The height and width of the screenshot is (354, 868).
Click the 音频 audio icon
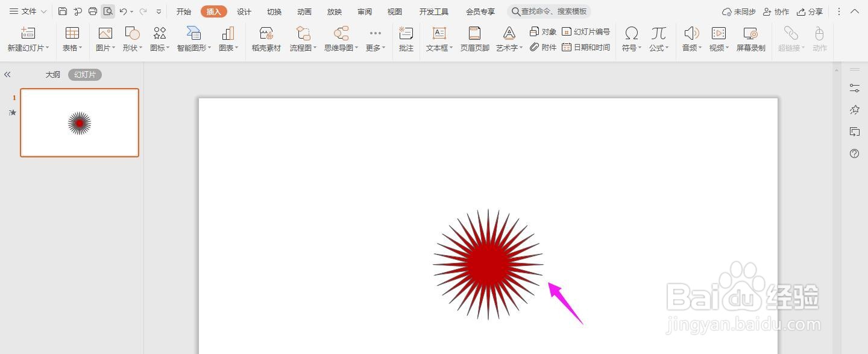(x=691, y=33)
